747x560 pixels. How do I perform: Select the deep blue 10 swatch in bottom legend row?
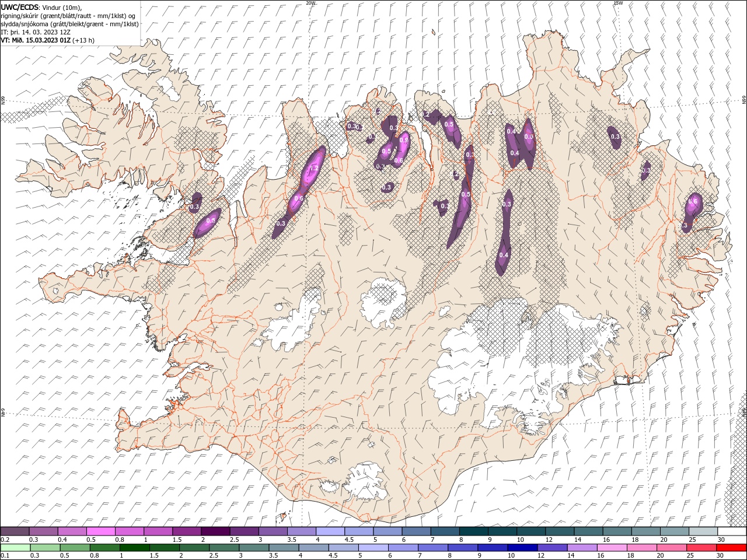click(522, 548)
